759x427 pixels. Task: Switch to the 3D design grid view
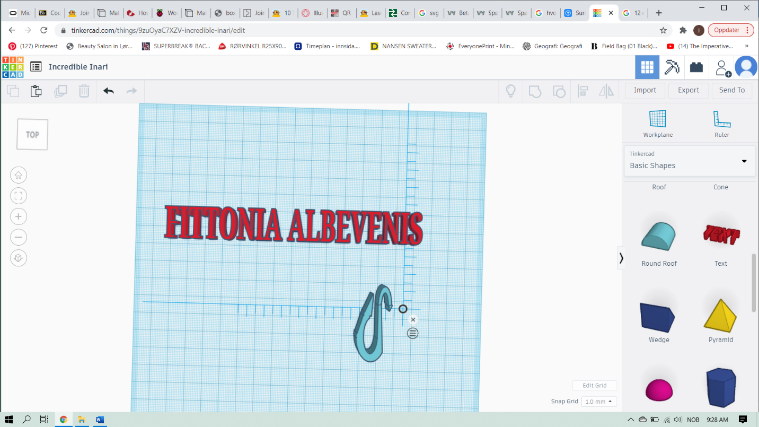coord(646,67)
